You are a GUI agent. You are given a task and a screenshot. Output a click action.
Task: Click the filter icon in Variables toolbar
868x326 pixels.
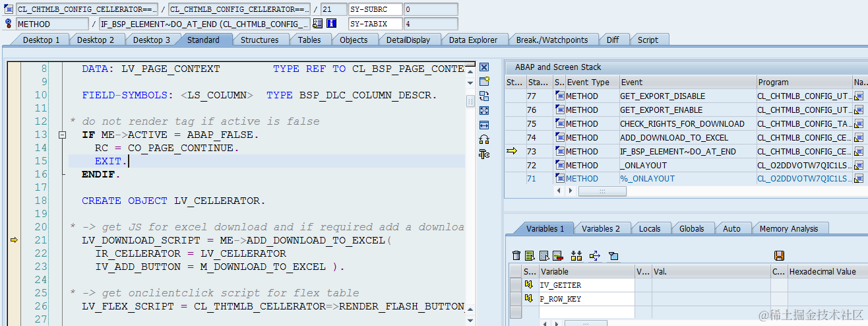pos(613,256)
